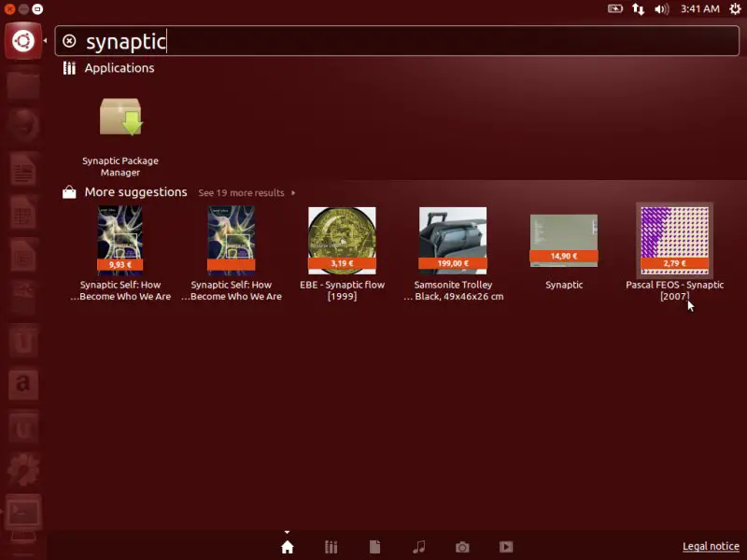Open LibreOffice Writer in launcher
The image size is (747, 560).
click(22, 169)
